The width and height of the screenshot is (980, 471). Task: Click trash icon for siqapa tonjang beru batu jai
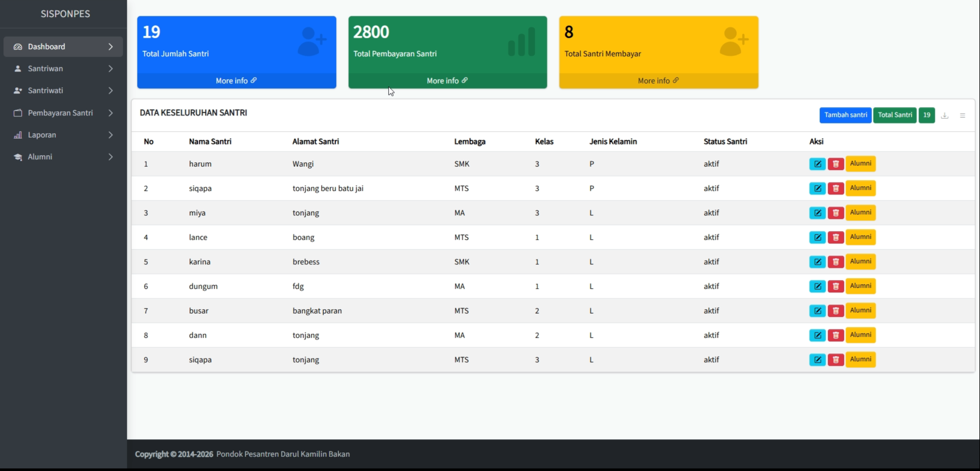(x=836, y=189)
